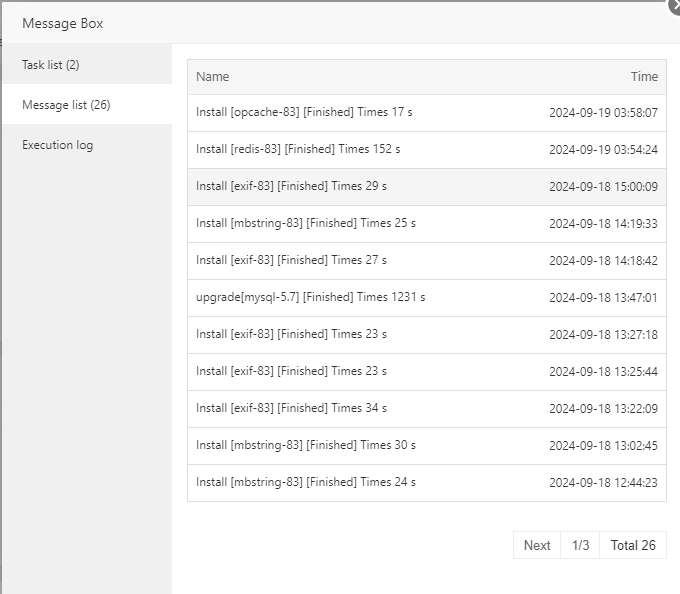The width and height of the screenshot is (680, 594).
Task: Select the Message list tab
Action: (x=66, y=105)
